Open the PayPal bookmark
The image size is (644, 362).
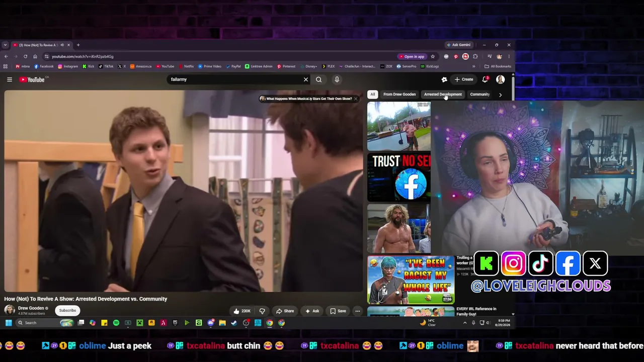233,66
